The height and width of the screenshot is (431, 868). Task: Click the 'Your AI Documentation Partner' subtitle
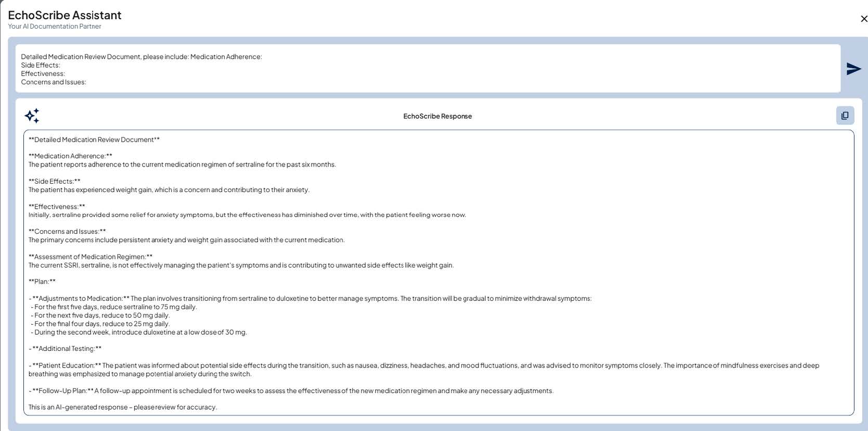tap(55, 27)
